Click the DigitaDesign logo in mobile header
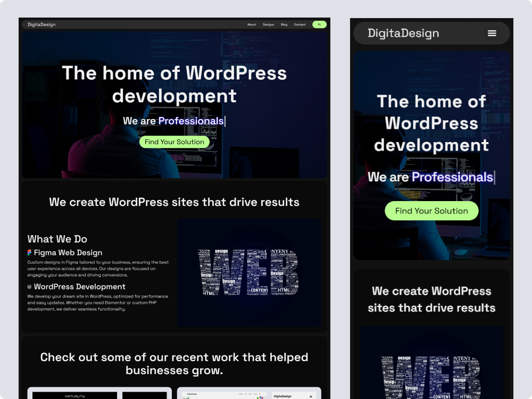The image size is (532, 399). (403, 33)
